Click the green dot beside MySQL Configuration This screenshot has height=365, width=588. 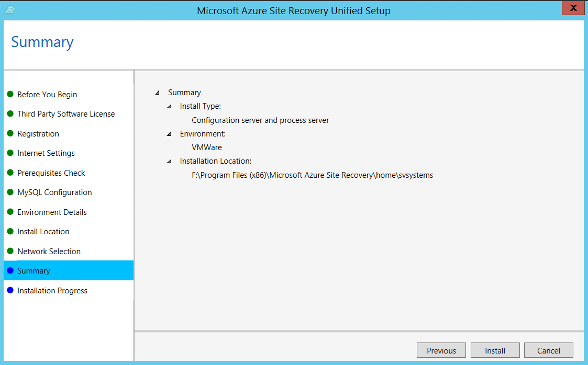11,192
